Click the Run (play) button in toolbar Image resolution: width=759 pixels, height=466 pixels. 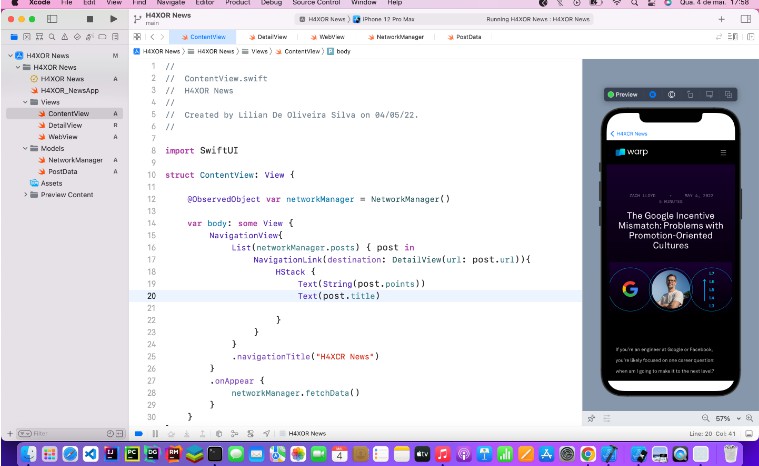pyautogui.click(x=112, y=18)
